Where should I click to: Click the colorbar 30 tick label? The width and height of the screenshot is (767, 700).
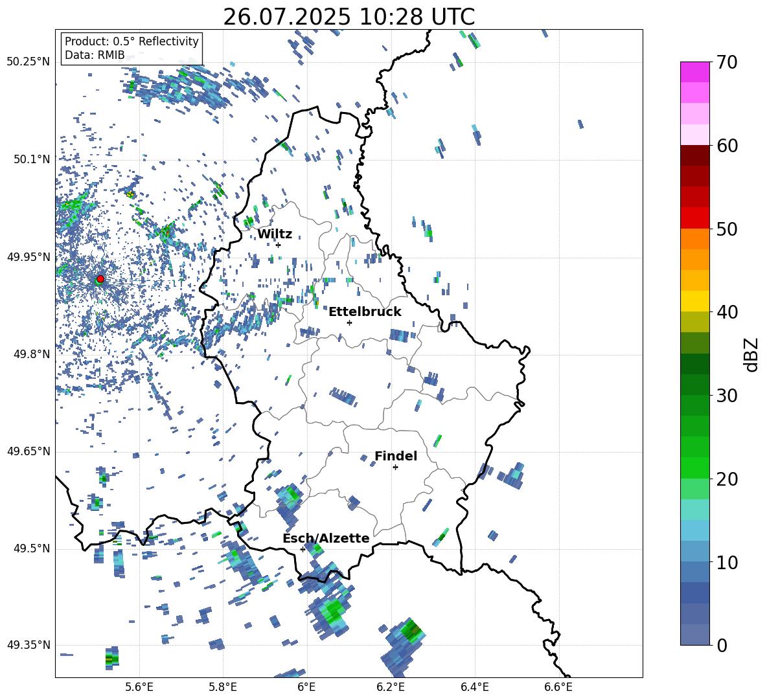(x=727, y=396)
